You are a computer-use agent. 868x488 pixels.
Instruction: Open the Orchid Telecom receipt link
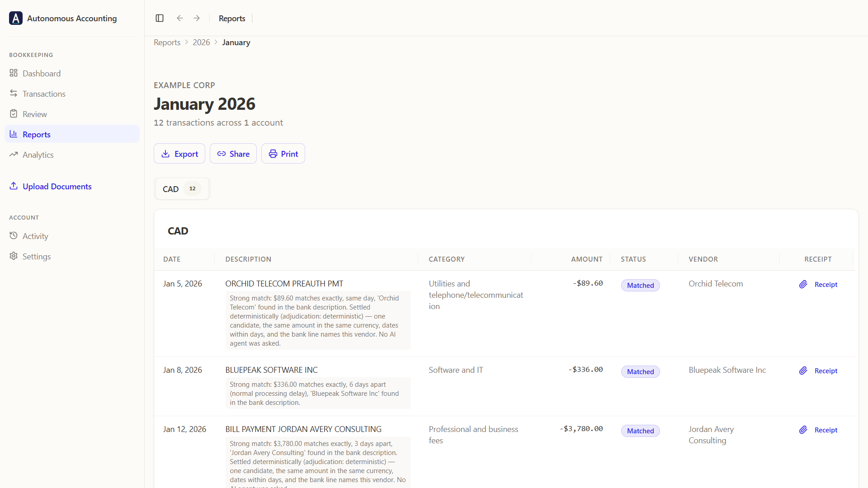point(826,284)
